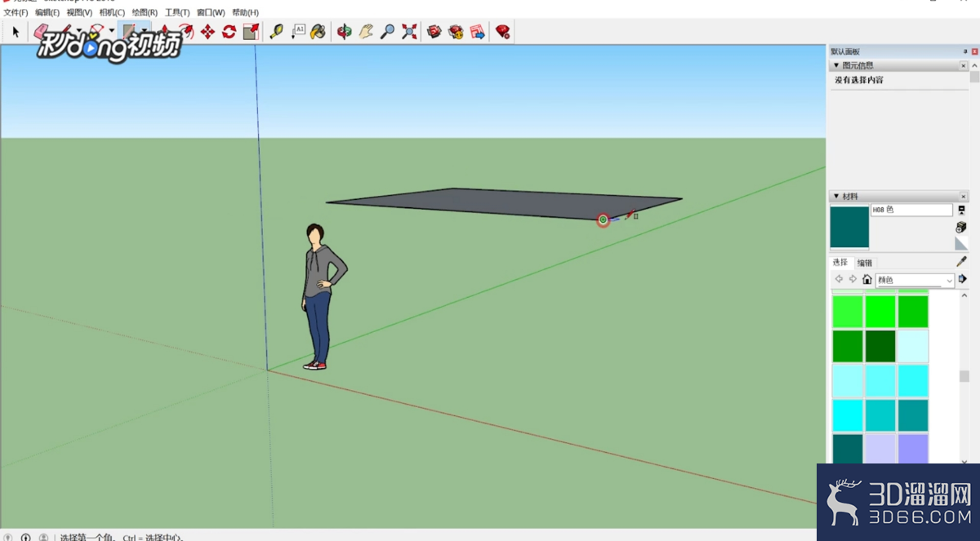Click the materials list scrollbar
Viewport: 980px width, 541px height.
click(x=964, y=376)
